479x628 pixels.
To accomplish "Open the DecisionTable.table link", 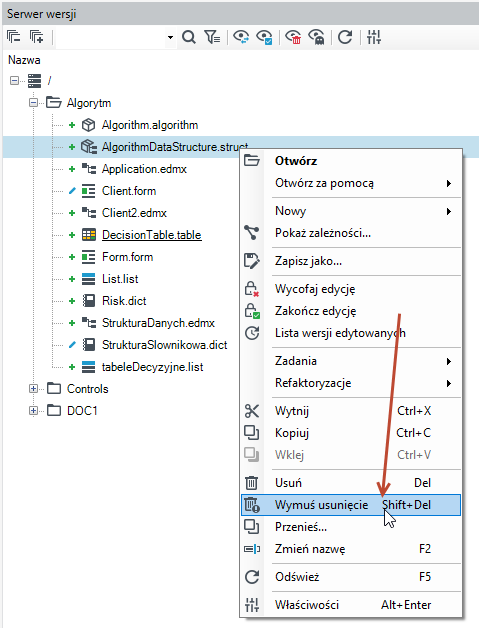I will [152, 235].
